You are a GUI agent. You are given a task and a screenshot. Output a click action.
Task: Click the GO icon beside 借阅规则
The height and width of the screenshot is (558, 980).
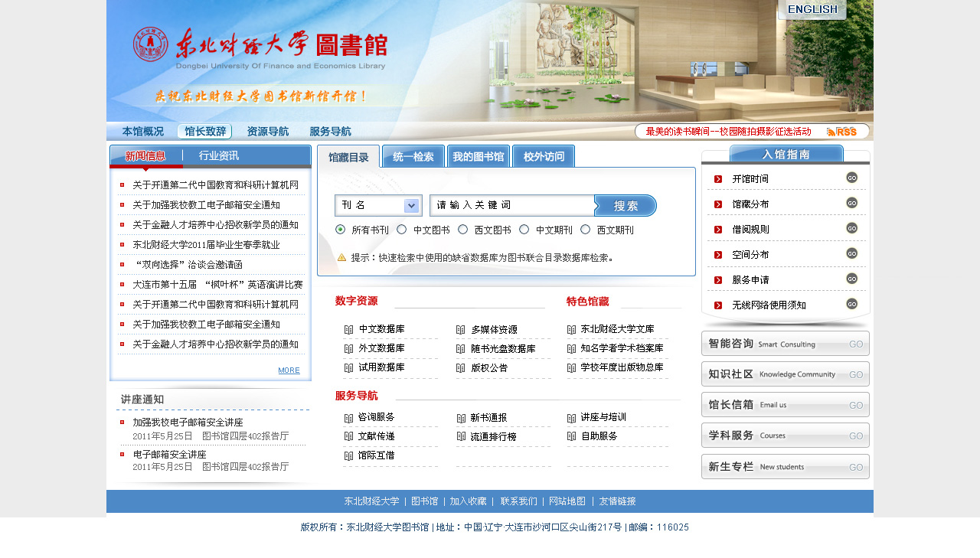click(851, 228)
